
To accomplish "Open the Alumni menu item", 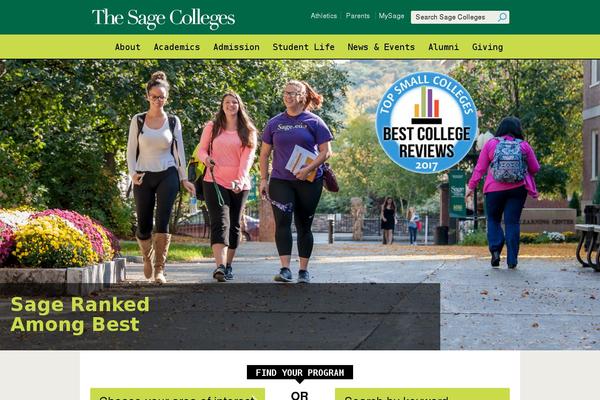I will click(443, 47).
